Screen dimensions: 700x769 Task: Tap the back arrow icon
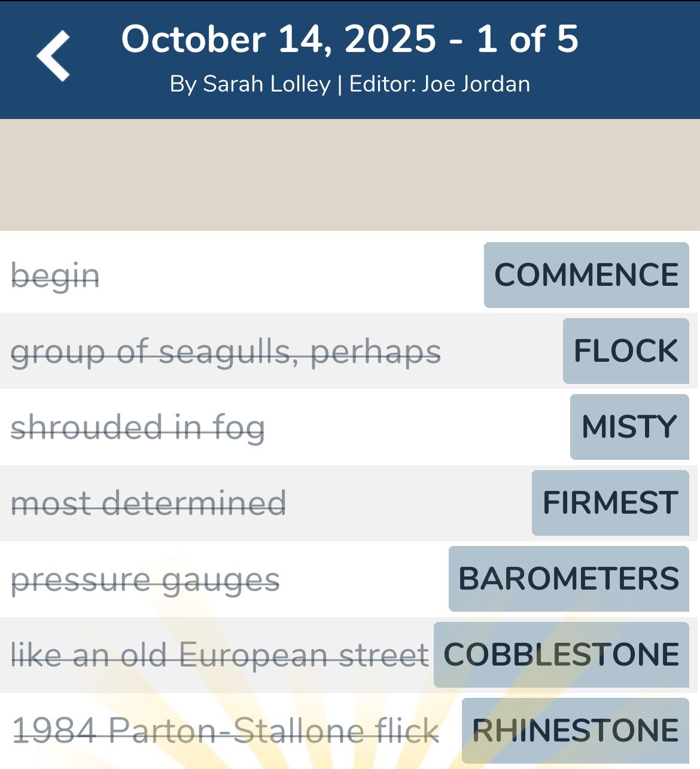coord(53,56)
